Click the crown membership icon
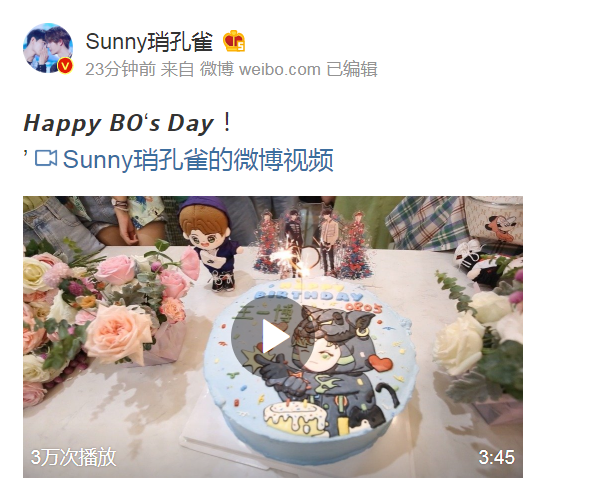The image size is (603, 495). (234, 41)
